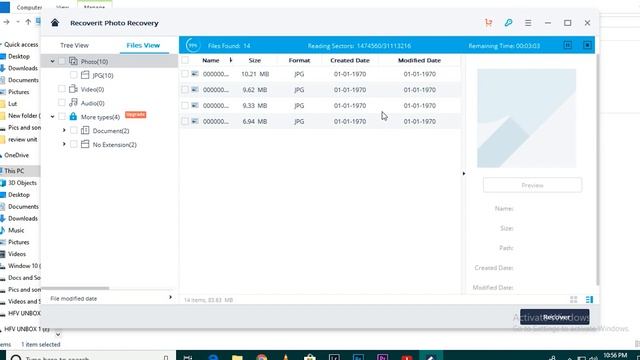Viewport: 640px width, 360px height.
Task: Check the 9.62 MB file checkbox
Action: point(185,89)
